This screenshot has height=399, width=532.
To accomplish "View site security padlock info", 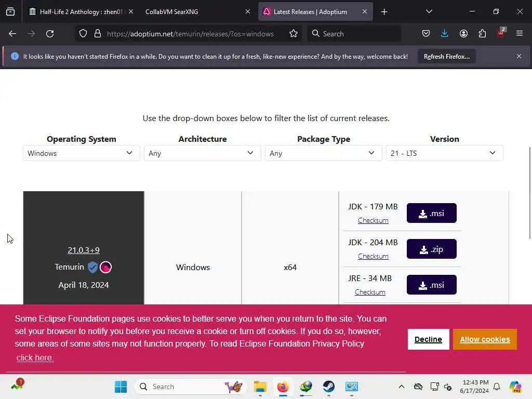I will (98, 34).
